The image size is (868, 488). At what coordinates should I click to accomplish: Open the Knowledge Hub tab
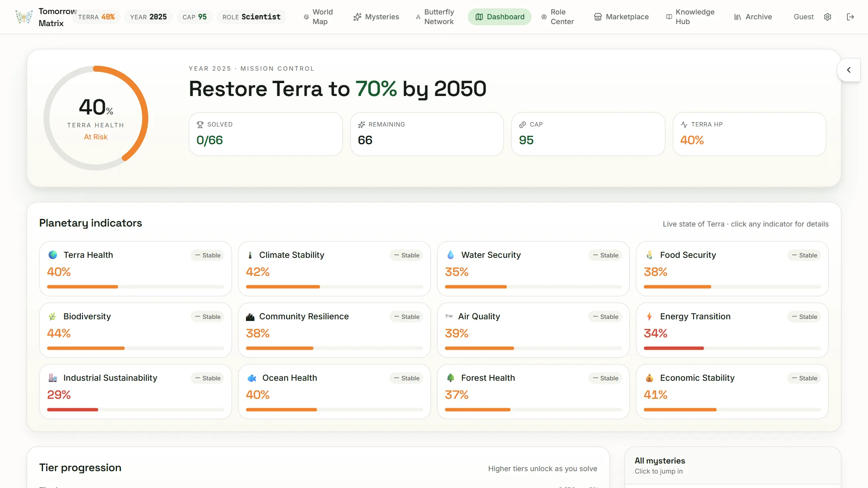(691, 17)
